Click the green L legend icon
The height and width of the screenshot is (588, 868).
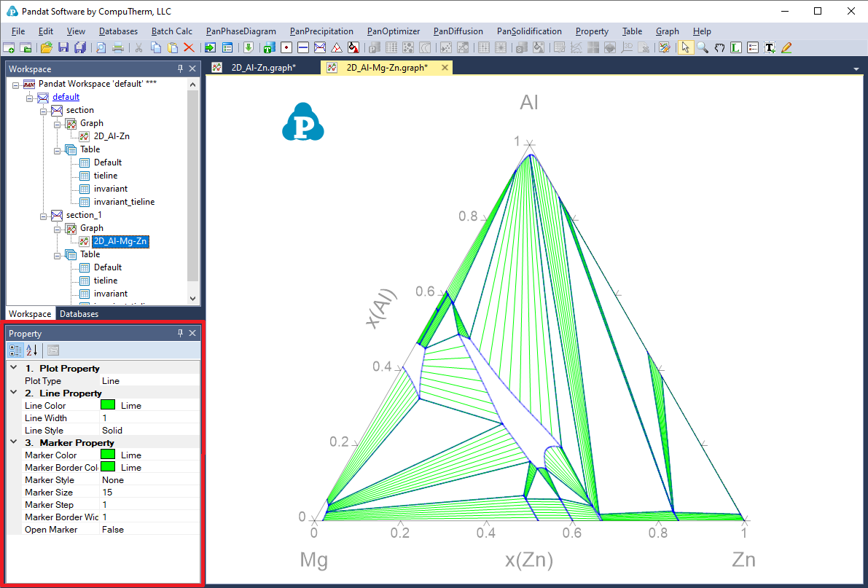pos(736,48)
